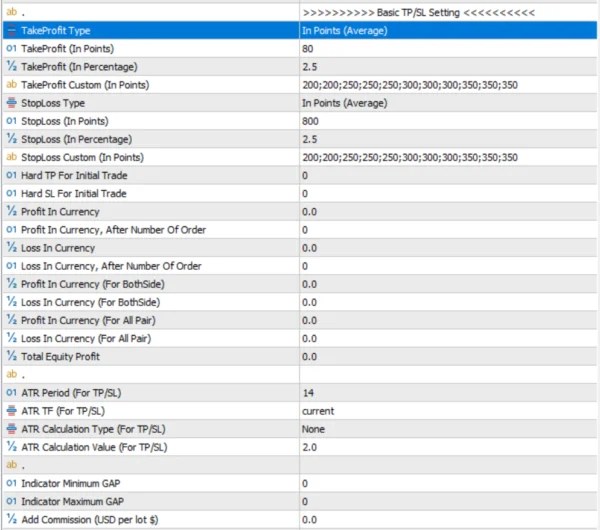Click the fraction icon beside Loss In Currency
The image size is (600, 530).
click(x=12, y=248)
